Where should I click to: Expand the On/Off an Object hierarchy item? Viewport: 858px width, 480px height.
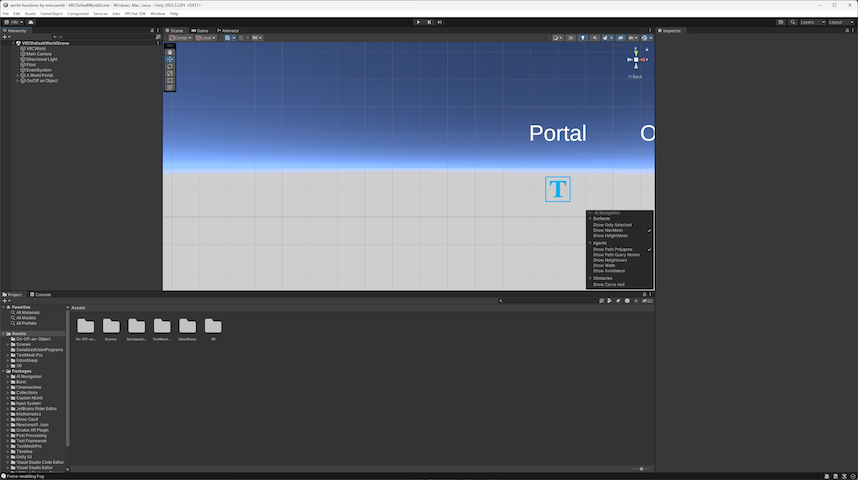[x=17, y=80]
